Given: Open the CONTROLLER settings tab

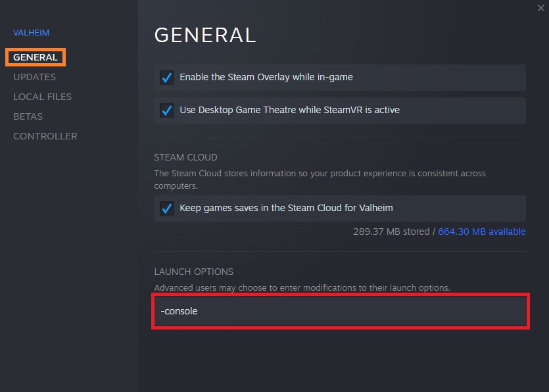Looking at the screenshot, I should 45,136.
